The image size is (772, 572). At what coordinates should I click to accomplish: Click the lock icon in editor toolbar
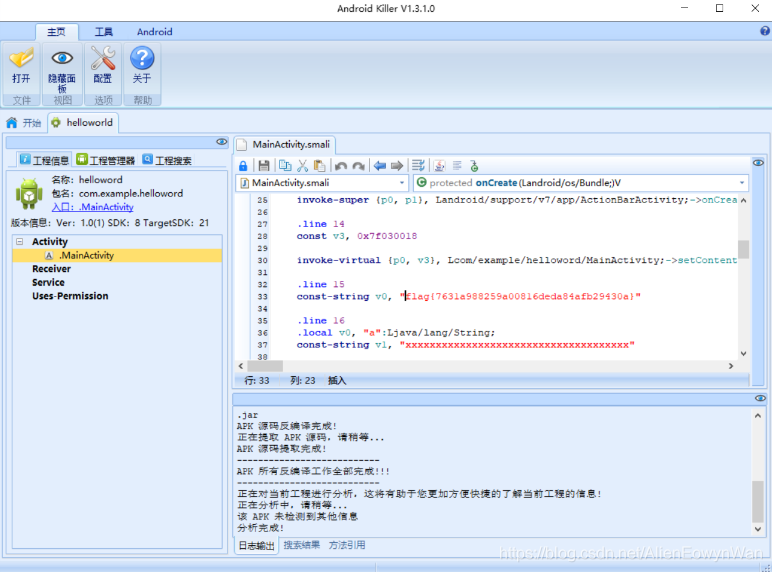[243, 166]
